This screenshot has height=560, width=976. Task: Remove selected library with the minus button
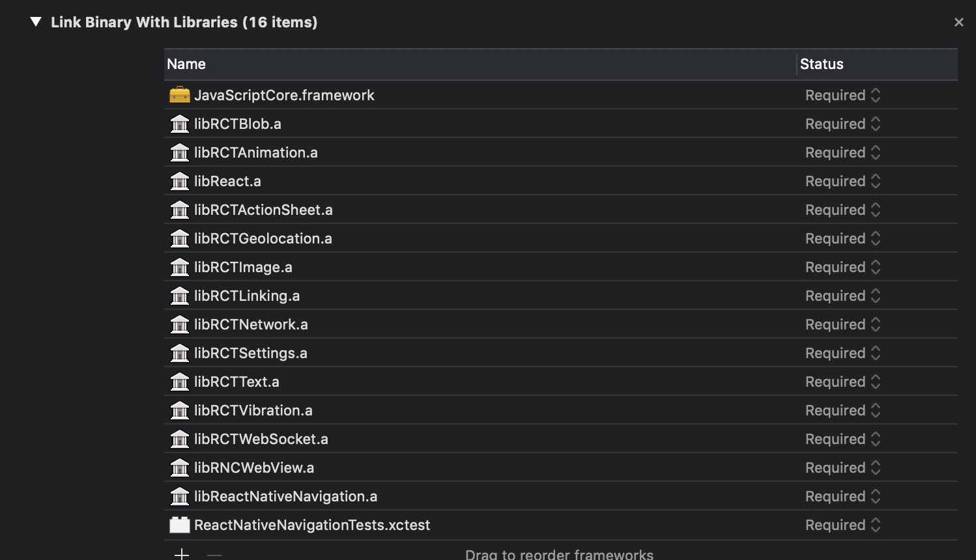(x=214, y=555)
